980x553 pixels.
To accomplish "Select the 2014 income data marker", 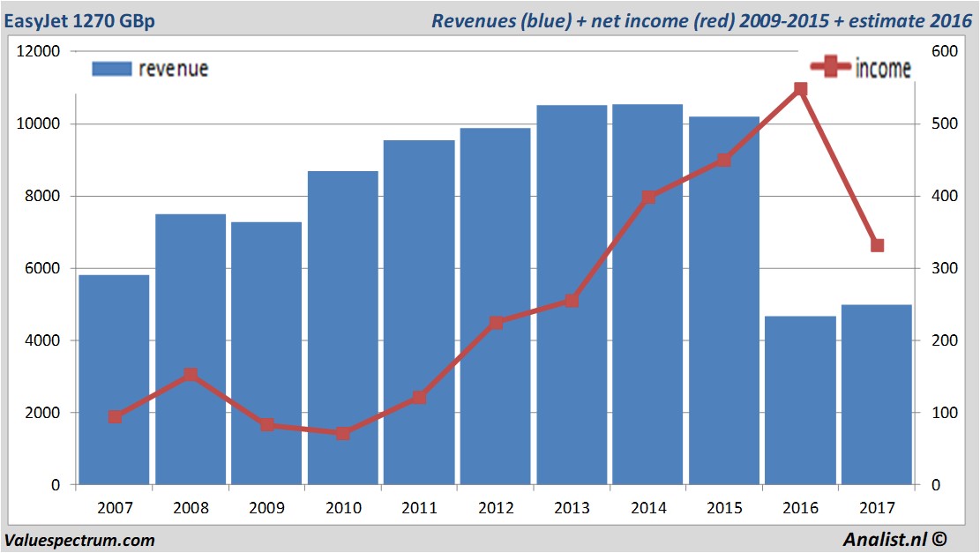I will point(648,197).
